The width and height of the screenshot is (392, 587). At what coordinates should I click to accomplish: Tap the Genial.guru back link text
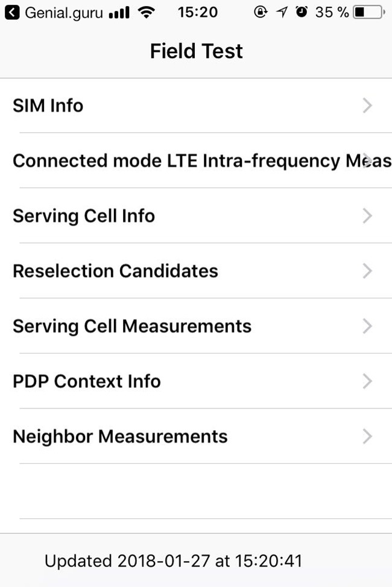[64, 13]
